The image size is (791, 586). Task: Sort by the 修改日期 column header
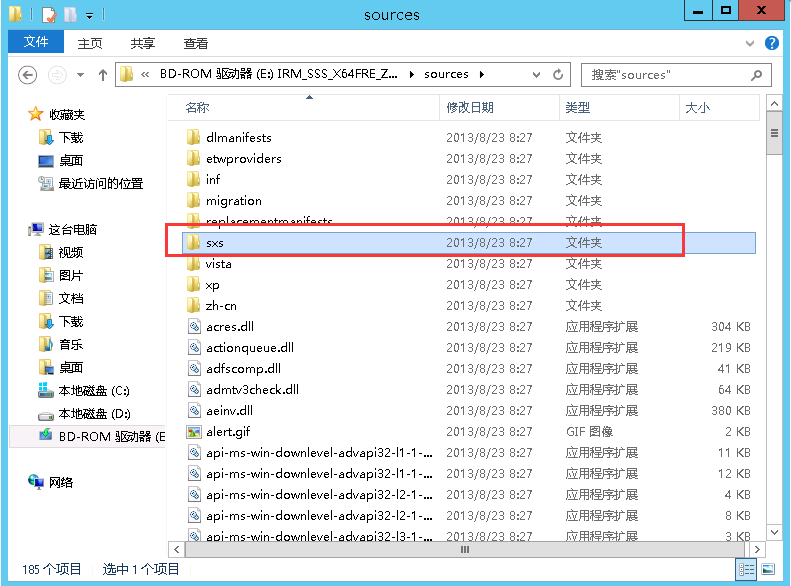[469, 107]
